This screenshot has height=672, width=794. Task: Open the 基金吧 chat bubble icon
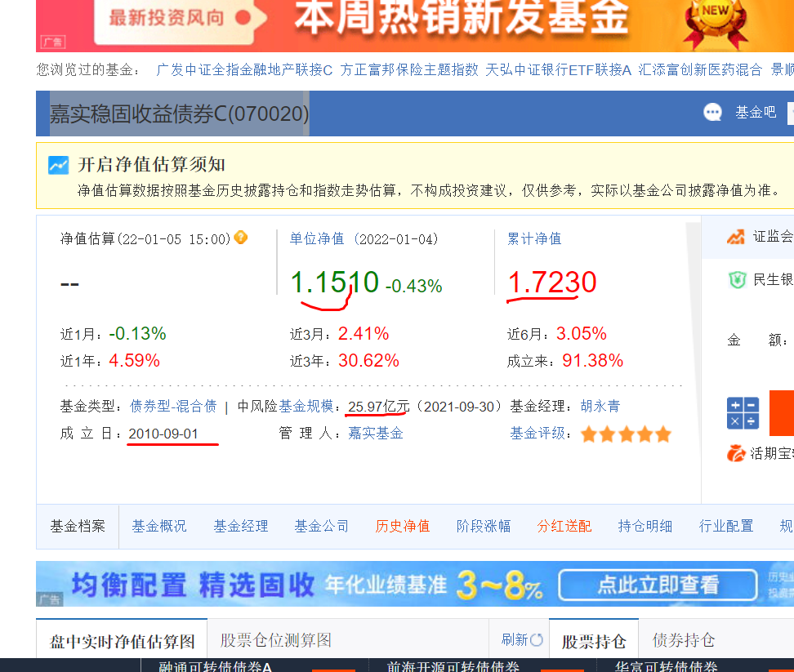coord(712,112)
